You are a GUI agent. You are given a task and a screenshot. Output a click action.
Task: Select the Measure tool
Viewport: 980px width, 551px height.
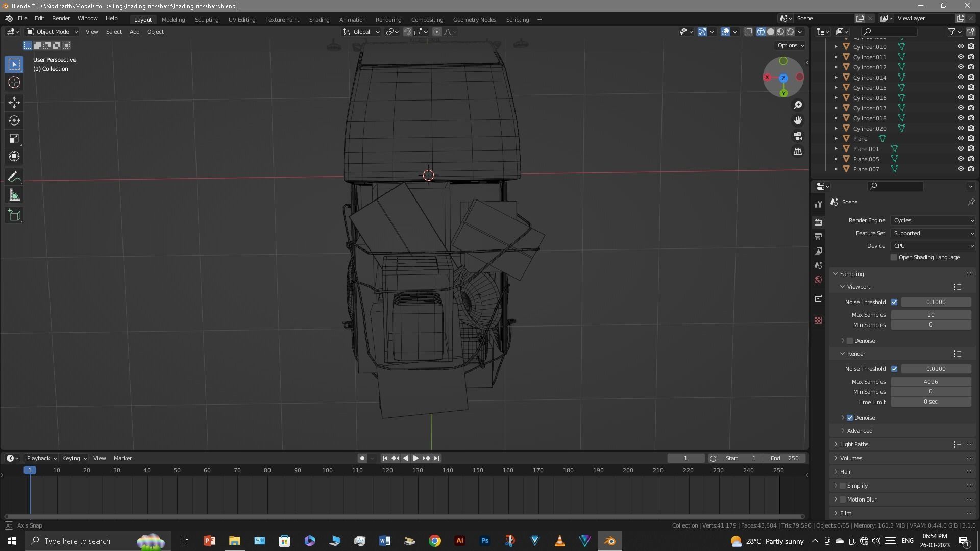[14, 195]
